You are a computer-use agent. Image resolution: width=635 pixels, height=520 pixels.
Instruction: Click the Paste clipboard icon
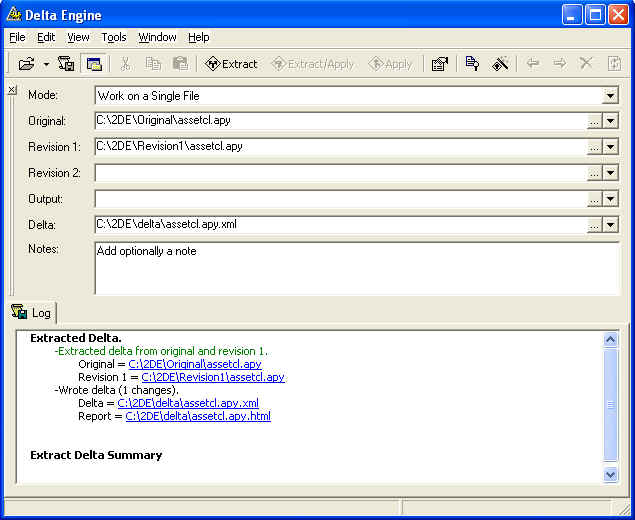click(x=180, y=64)
